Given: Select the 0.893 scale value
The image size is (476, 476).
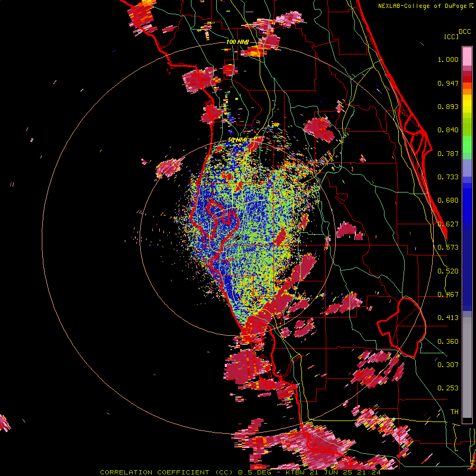Looking at the screenshot, I should (448, 106).
